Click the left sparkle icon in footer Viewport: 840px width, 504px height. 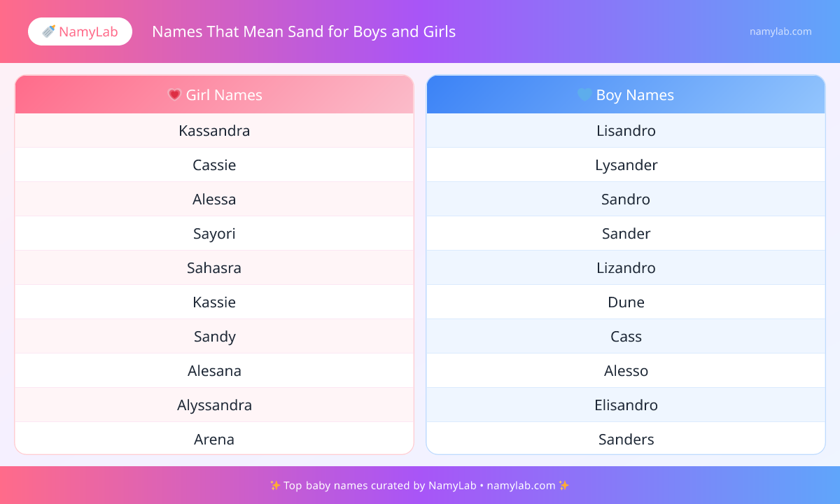(x=275, y=485)
